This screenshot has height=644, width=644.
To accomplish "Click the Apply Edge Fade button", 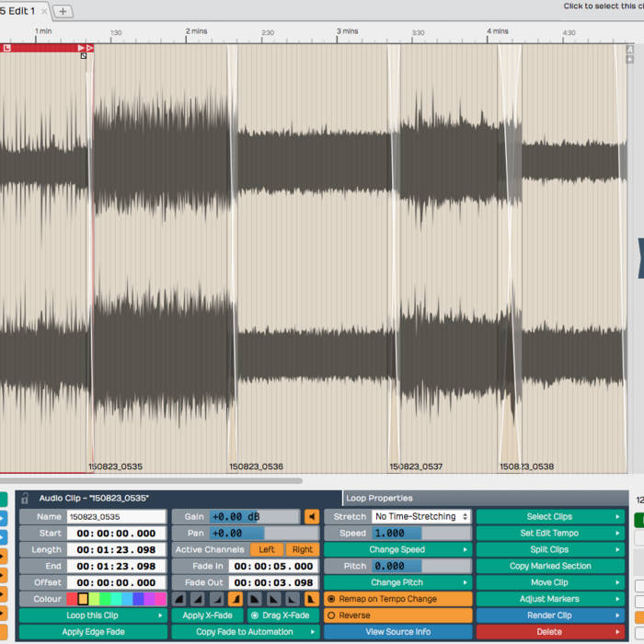I will [x=91, y=632].
